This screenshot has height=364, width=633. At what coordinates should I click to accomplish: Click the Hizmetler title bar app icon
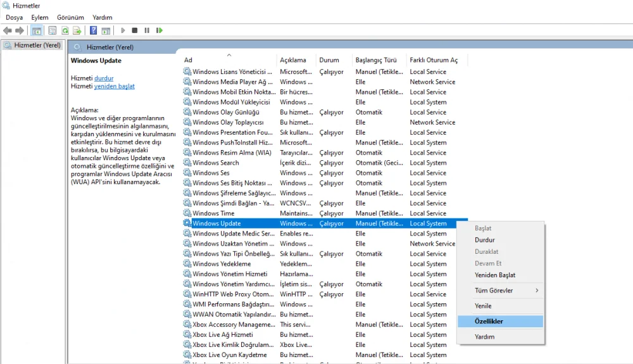[6, 5]
